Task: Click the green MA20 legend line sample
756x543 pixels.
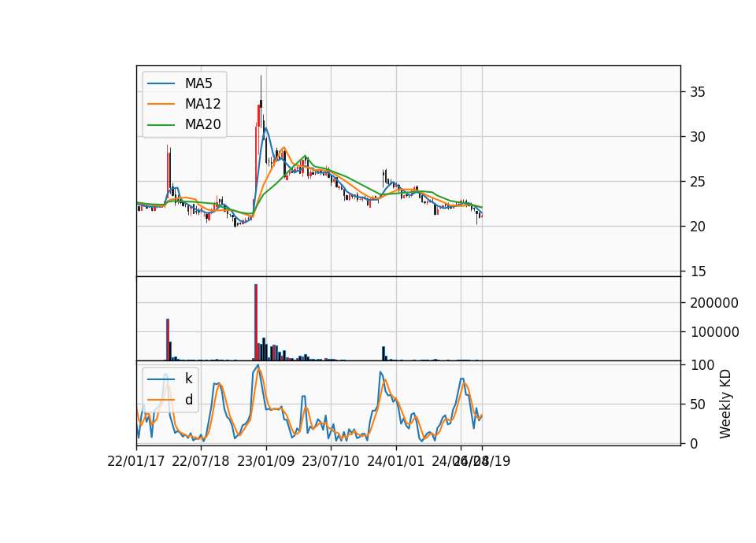Action: (x=161, y=125)
